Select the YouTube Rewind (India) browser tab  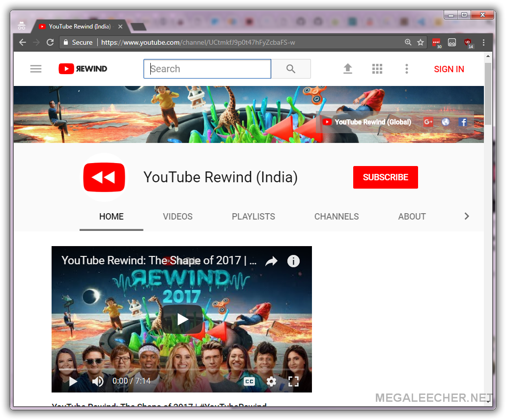[x=80, y=27]
